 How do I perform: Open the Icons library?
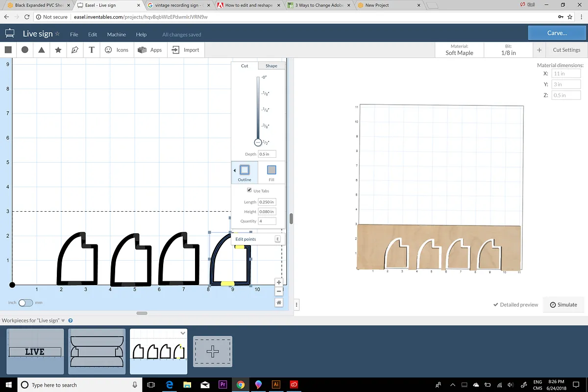pyautogui.click(x=117, y=49)
